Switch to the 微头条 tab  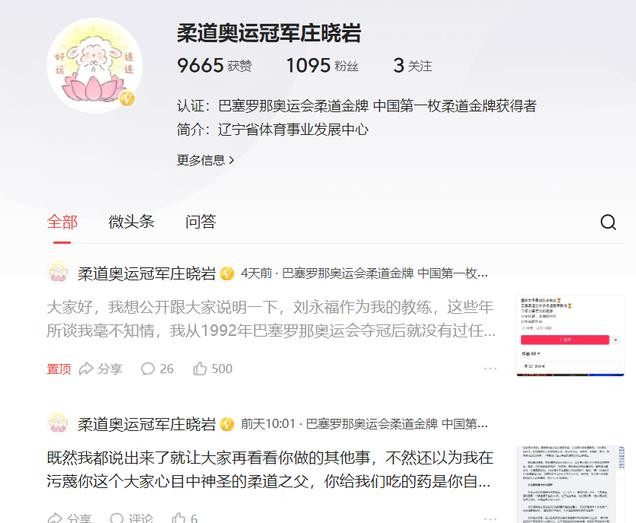131,222
